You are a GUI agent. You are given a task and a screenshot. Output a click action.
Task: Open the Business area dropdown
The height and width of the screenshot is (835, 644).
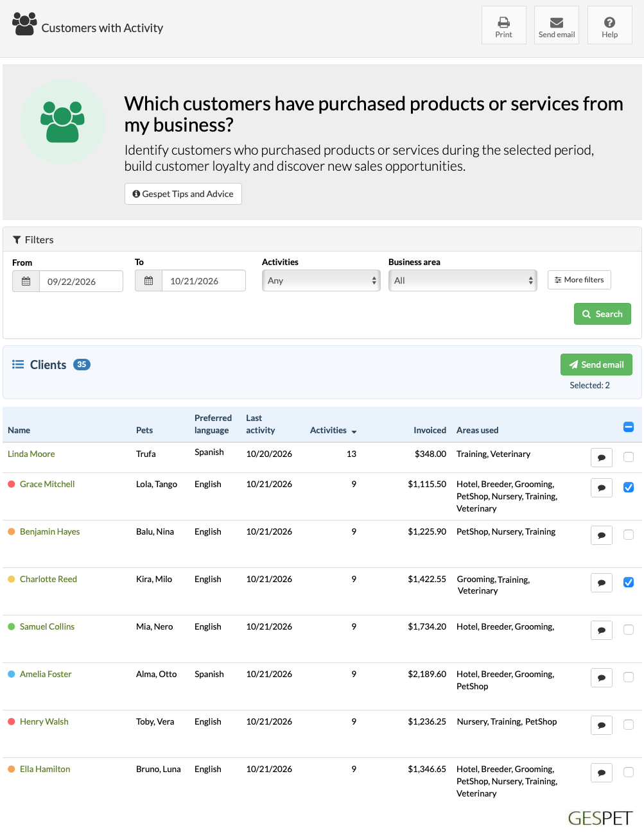[462, 280]
